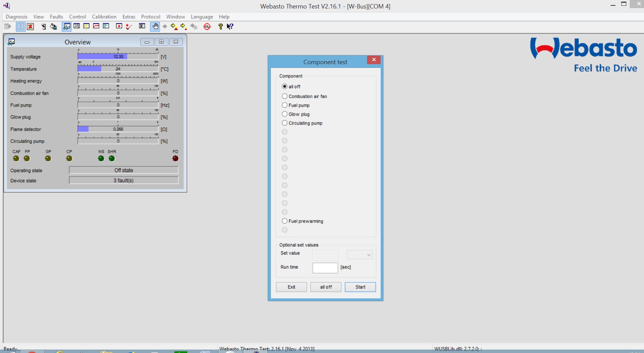Click the Run time input field
This screenshot has height=353, width=644.
(x=325, y=268)
